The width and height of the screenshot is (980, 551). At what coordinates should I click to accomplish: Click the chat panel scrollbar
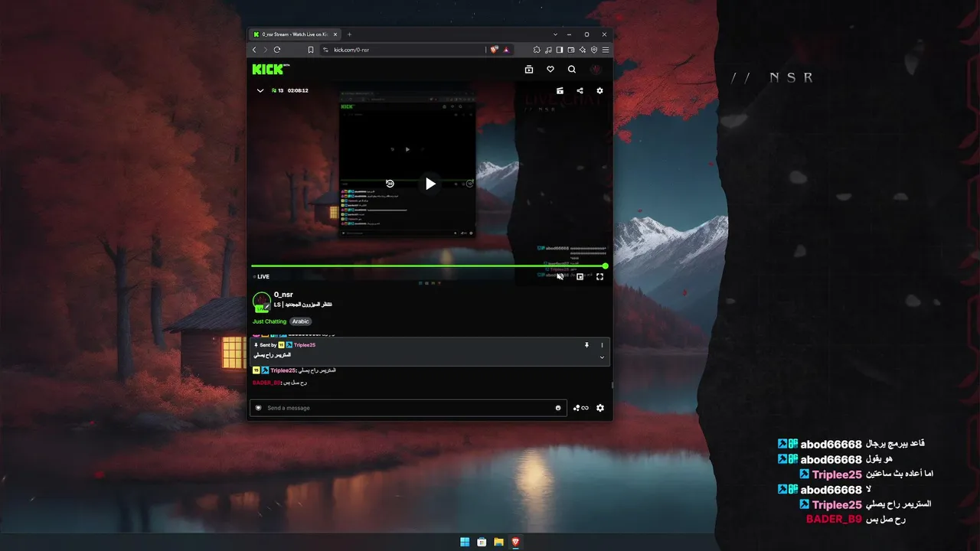[x=611, y=385]
